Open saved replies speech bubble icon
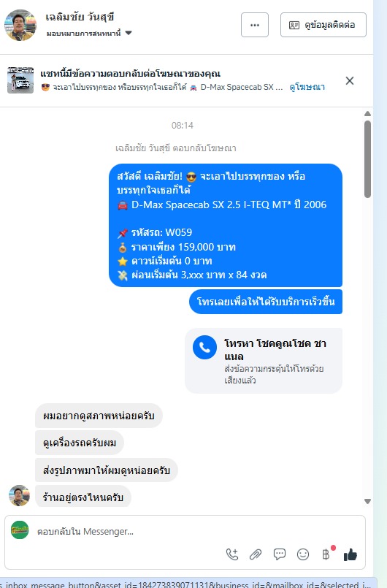Image resolution: width=387 pixels, height=588 pixels. point(280,554)
